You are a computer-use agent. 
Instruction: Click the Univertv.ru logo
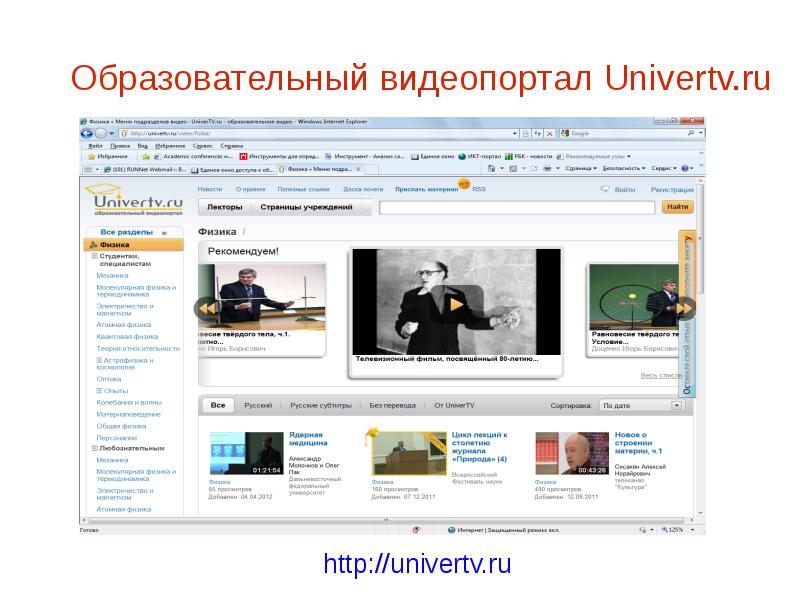[133, 202]
